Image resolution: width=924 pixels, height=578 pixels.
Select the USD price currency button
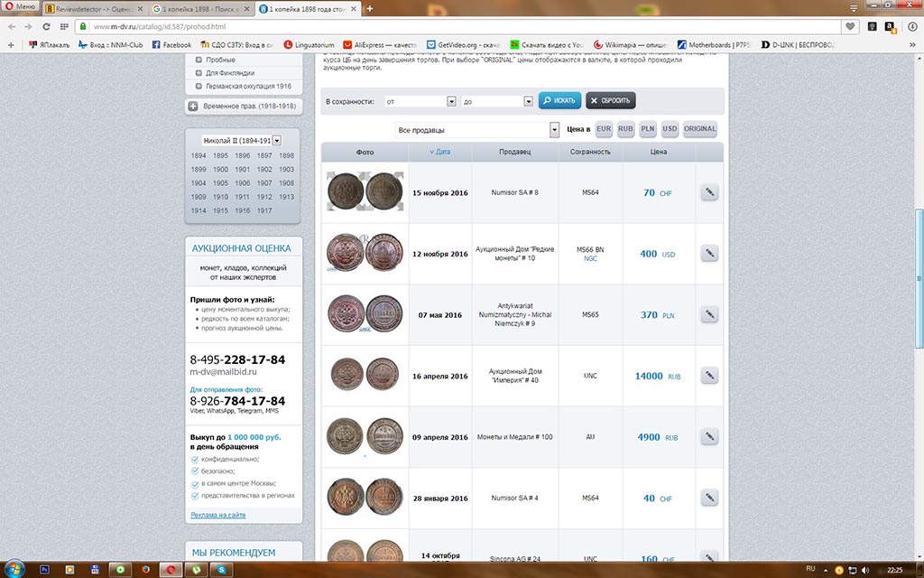(670, 129)
